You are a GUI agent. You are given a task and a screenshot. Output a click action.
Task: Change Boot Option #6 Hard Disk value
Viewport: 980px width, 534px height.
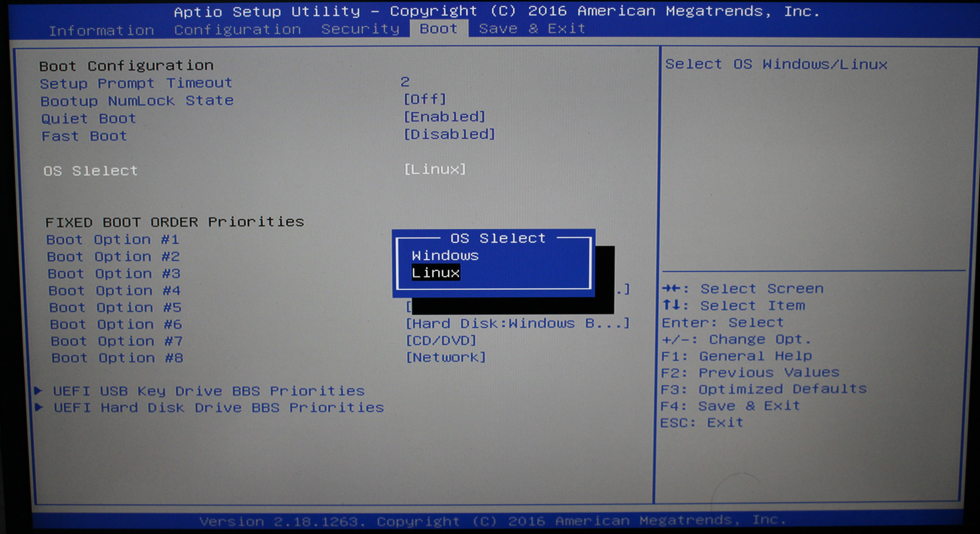[x=518, y=324]
